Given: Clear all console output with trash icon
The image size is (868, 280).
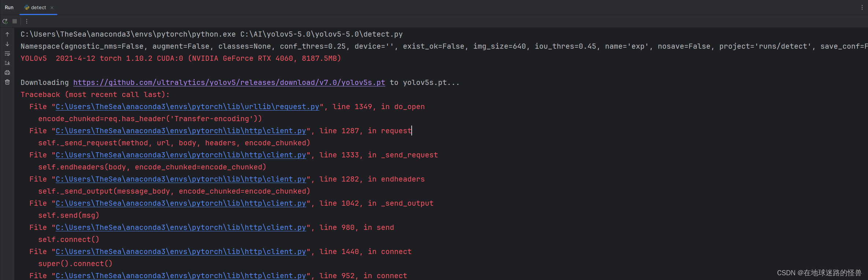Looking at the screenshot, I should click(x=7, y=82).
